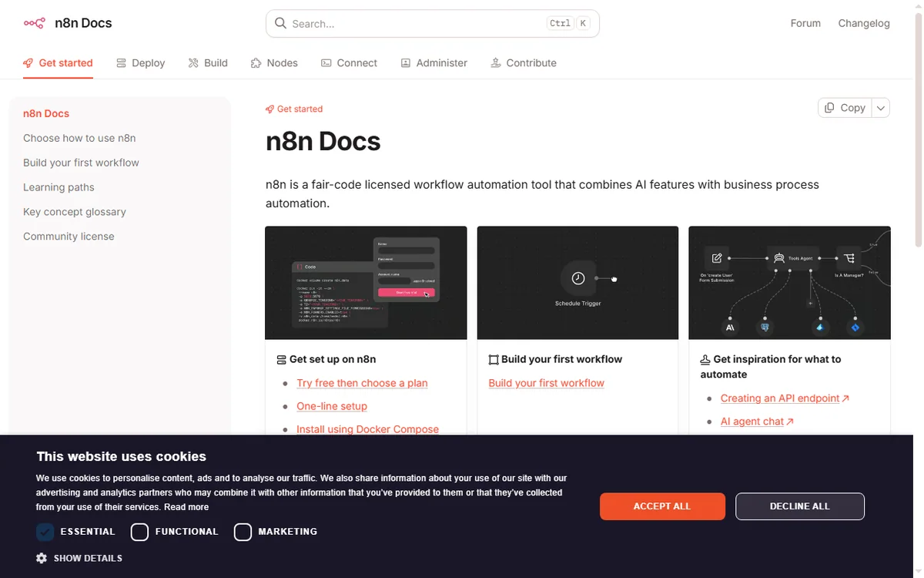
Task: Open the One-line setup link
Action: 332,406
